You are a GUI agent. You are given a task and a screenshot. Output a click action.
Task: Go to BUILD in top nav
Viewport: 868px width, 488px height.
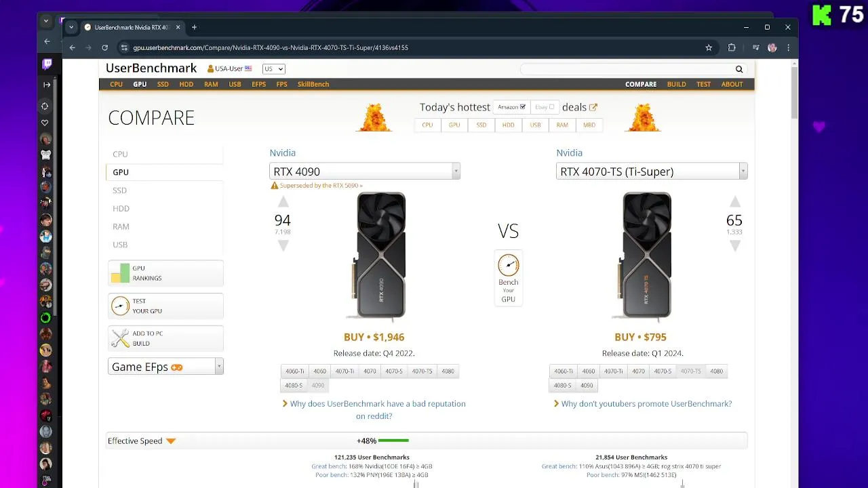tap(676, 84)
